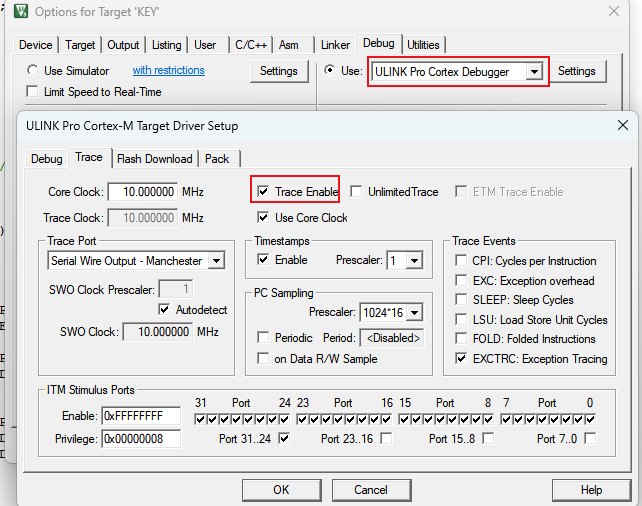Enable the Trace Enable checkbox
642x506 pixels.
coord(263,192)
